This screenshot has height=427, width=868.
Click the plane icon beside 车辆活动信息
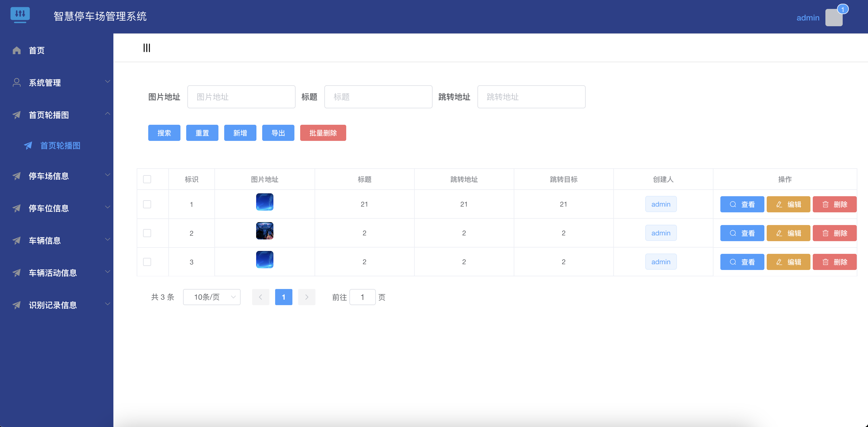click(16, 273)
